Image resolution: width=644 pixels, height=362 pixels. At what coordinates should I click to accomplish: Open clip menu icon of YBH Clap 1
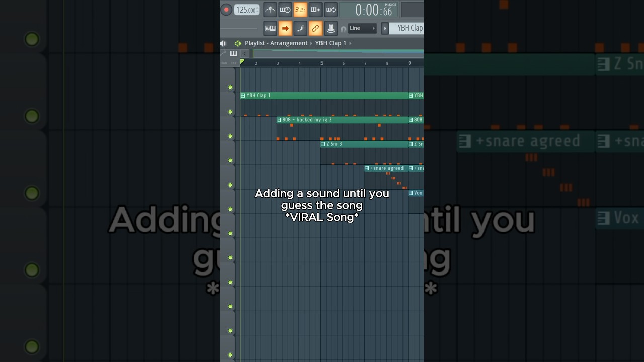tap(244, 96)
